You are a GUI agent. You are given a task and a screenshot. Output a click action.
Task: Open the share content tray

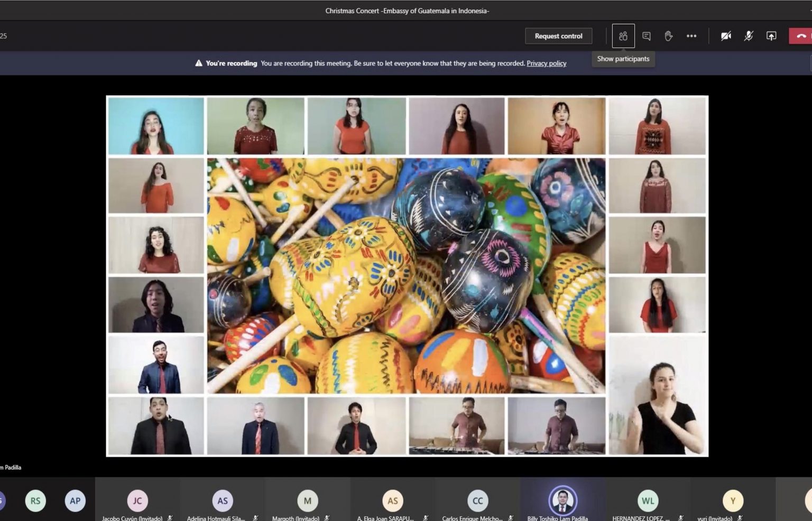coord(771,36)
